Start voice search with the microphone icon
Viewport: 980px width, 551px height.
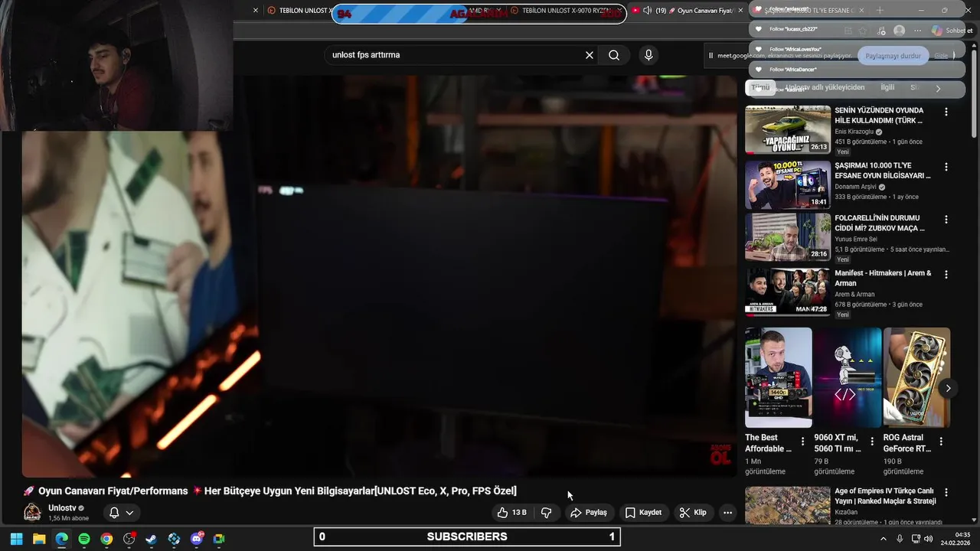648,55
